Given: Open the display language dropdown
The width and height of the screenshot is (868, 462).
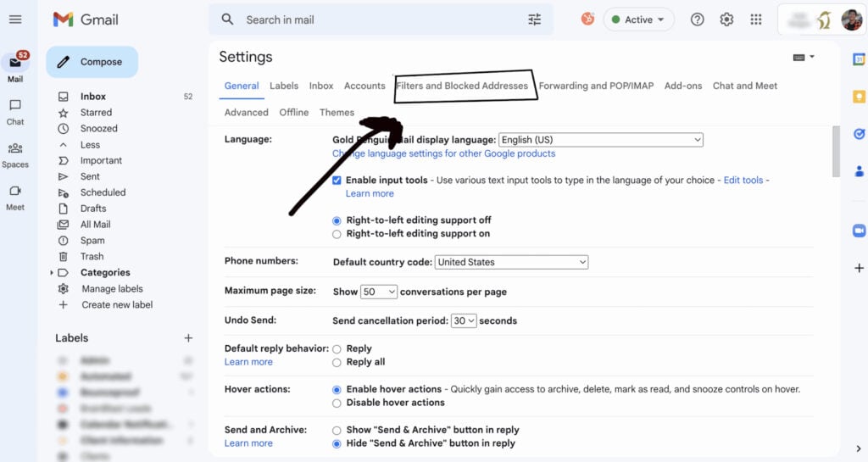Looking at the screenshot, I should [600, 140].
